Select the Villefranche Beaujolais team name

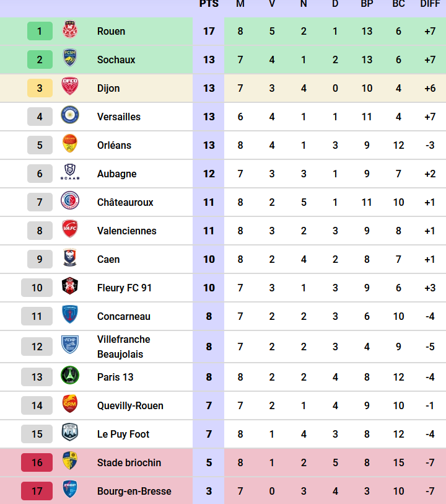click(123, 347)
